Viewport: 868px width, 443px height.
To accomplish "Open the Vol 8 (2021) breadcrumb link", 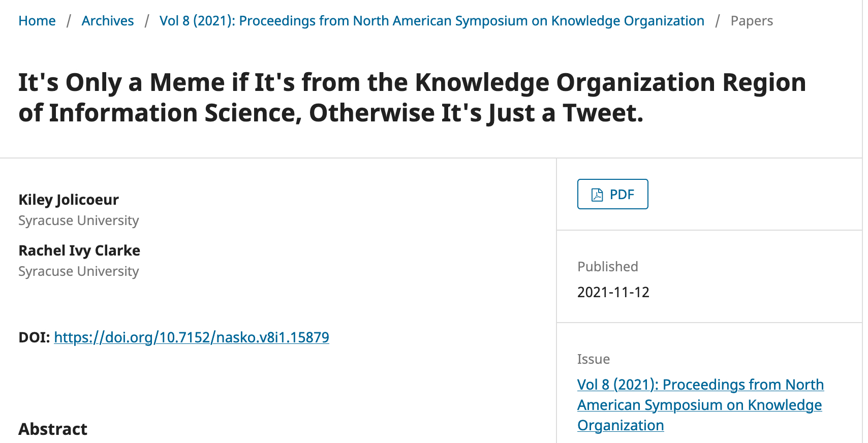I will click(431, 21).
